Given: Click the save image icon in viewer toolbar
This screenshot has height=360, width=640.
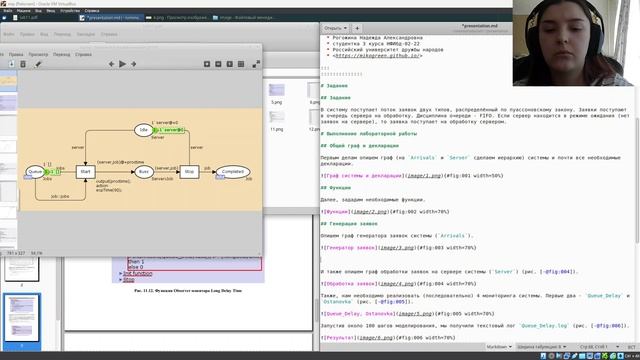Looking at the screenshot, I should (x=11, y=64).
